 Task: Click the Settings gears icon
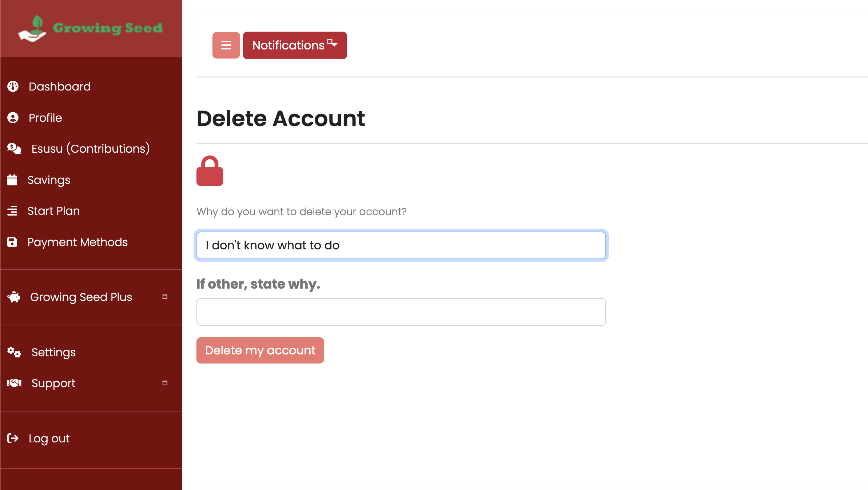(x=14, y=352)
